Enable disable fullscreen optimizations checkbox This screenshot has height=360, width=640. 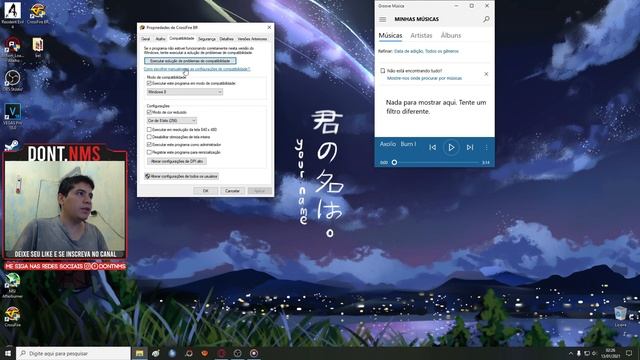pos(149,137)
